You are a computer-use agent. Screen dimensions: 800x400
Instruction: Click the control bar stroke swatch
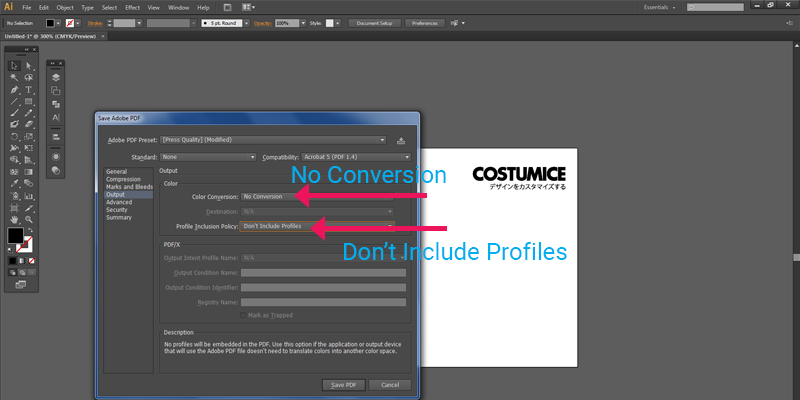(70, 23)
